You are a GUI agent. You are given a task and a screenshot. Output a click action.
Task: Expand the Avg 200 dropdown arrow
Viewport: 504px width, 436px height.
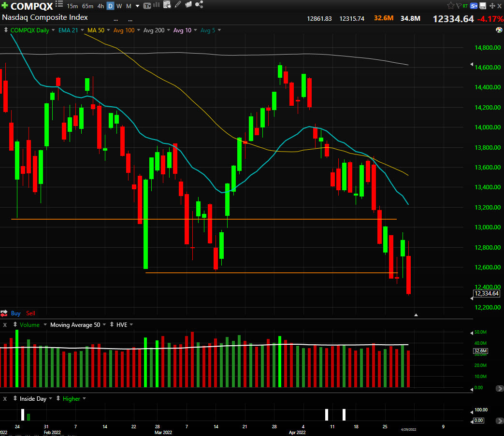(x=169, y=30)
